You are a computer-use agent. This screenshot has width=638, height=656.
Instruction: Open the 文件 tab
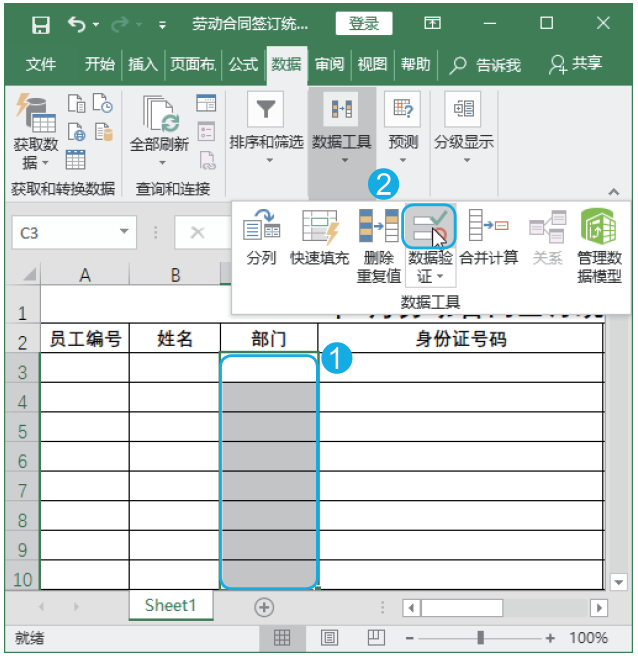41,64
